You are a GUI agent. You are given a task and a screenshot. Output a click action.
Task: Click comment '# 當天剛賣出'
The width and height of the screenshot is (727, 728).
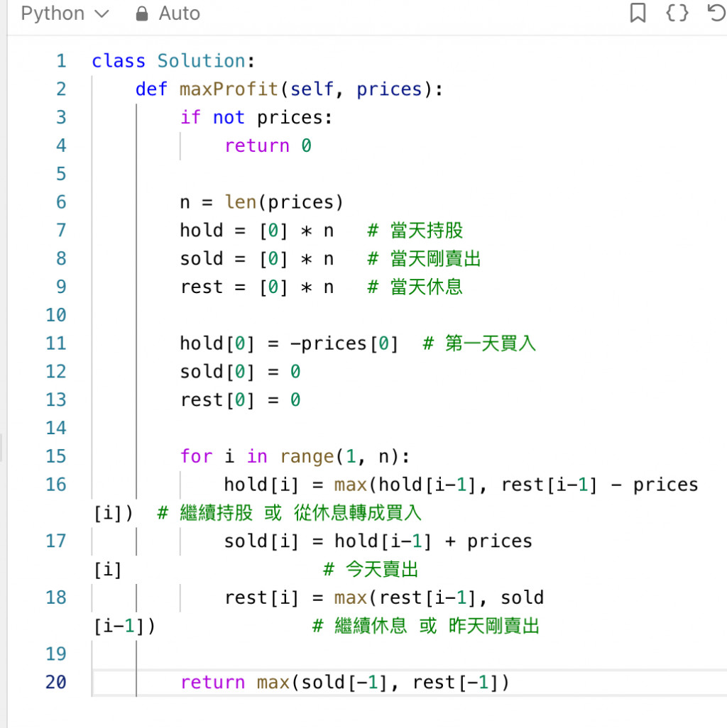pyautogui.click(x=424, y=258)
